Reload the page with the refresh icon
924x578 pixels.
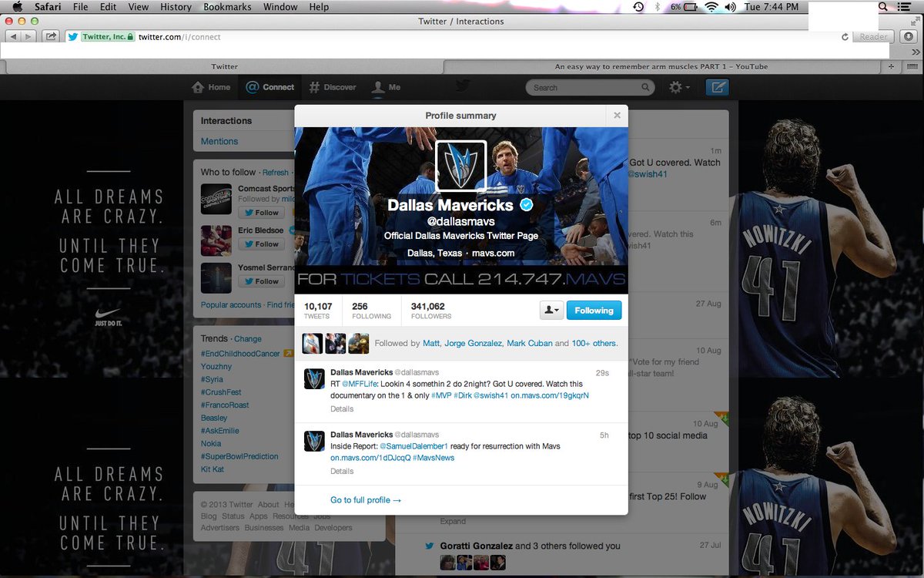click(x=845, y=37)
